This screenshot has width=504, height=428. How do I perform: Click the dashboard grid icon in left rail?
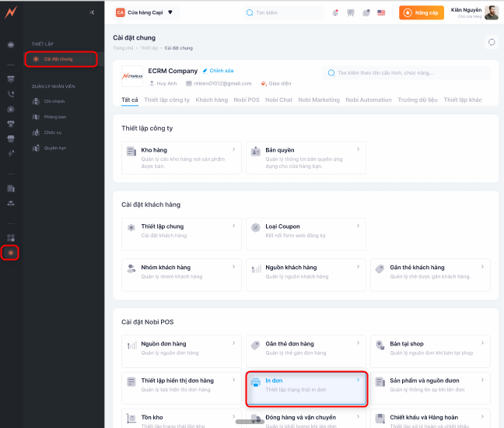click(x=11, y=237)
